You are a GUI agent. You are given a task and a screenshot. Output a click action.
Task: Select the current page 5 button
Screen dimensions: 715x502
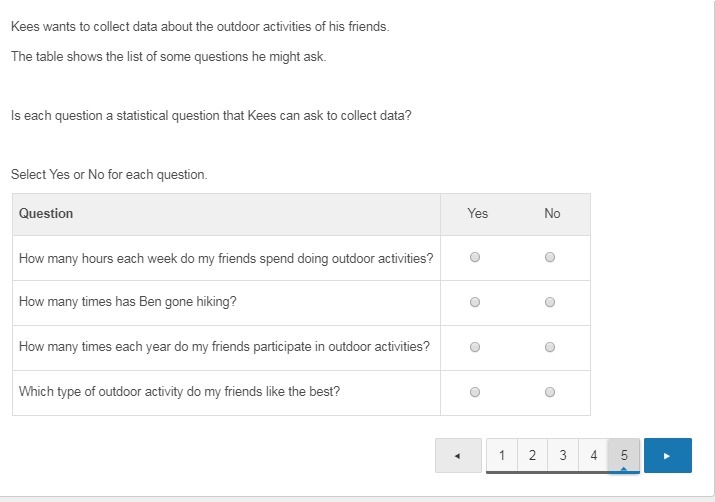pos(624,456)
